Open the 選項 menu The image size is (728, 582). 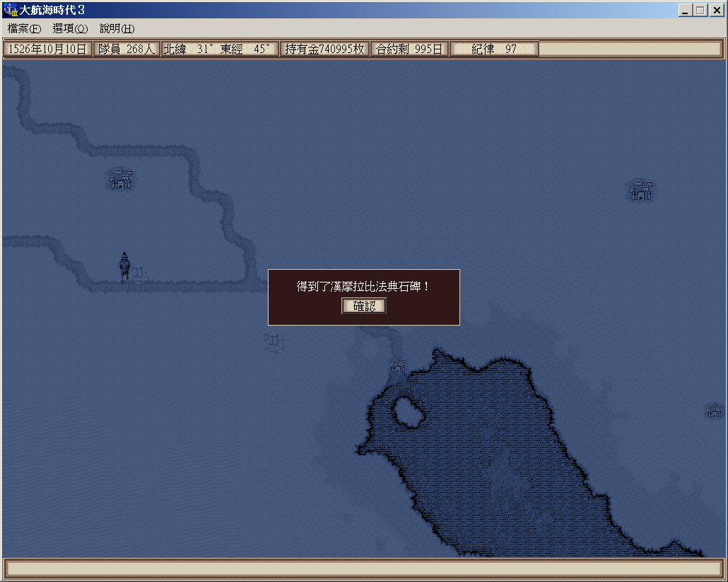pyautogui.click(x=70, y=29)
